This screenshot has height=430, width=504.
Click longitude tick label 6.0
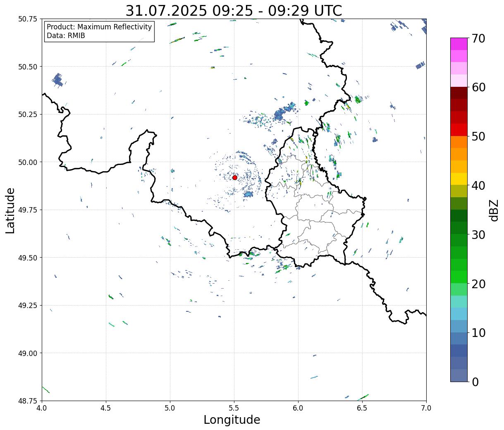coord(298,408)
